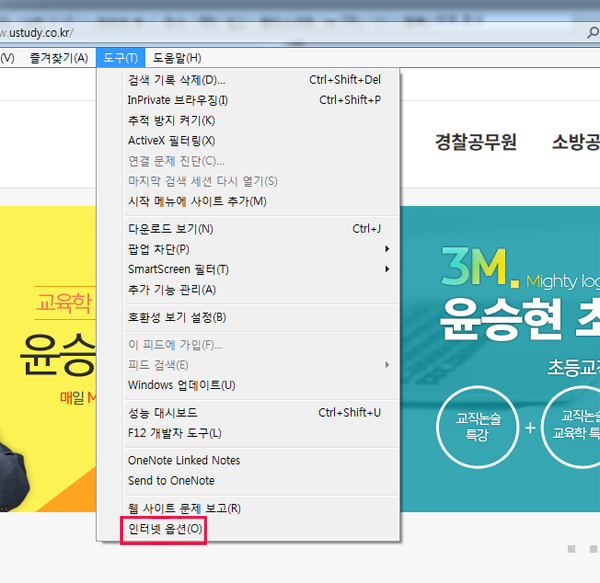The height and width of the screenshot is (583, 600).
Task: Choose Send to OneNote
Action: 171,481
